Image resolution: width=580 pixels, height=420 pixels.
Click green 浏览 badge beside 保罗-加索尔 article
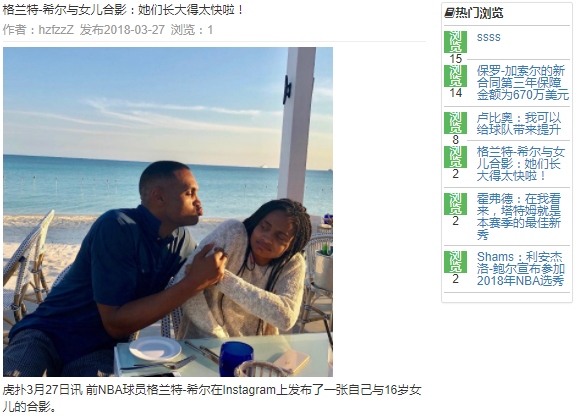[455, 76]
